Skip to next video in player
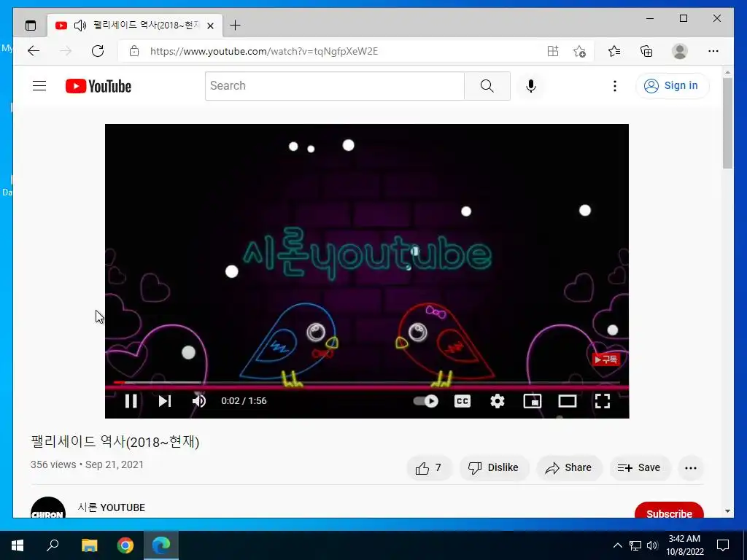Image resolution: width=747 pixels, height=560 pixels. pos(165,401)
